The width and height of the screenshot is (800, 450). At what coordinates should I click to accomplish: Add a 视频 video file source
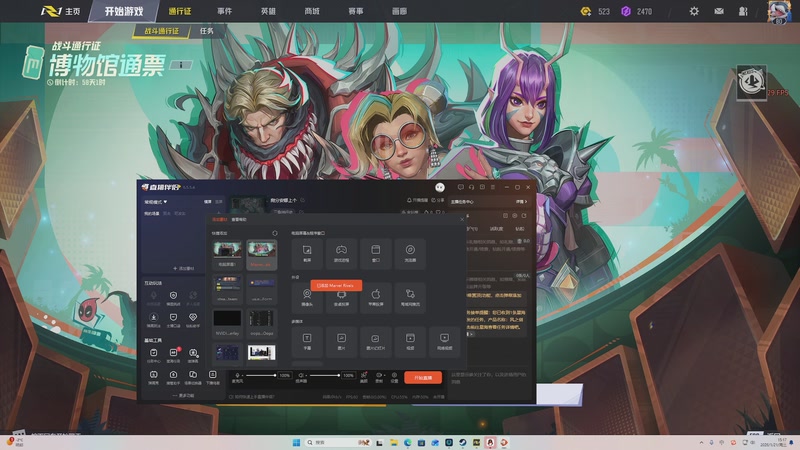(410, 341)
